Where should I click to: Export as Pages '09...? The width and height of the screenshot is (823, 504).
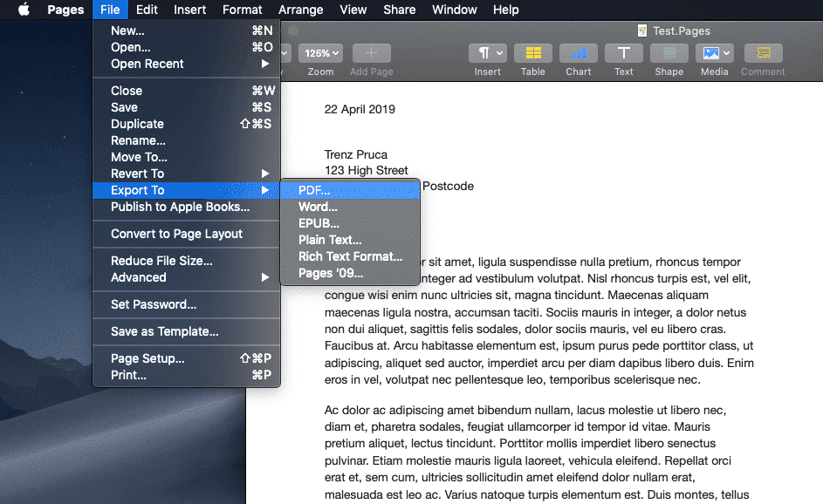350,273
